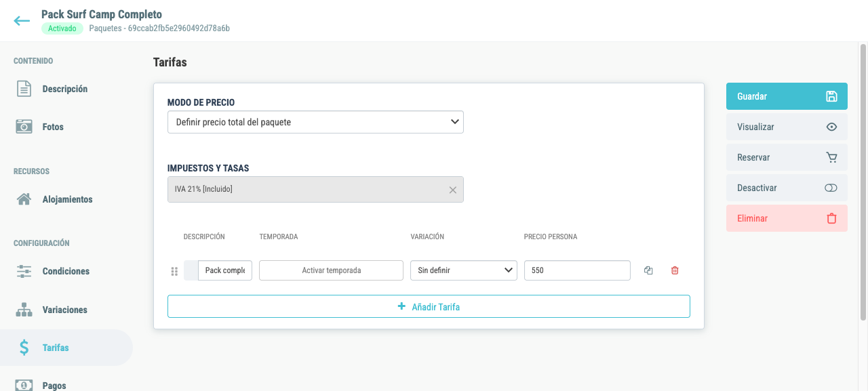This screenshot has width=868, height=391.
Task: Click the toggle switch icon on Desactivar
Action: coord(831,188)
